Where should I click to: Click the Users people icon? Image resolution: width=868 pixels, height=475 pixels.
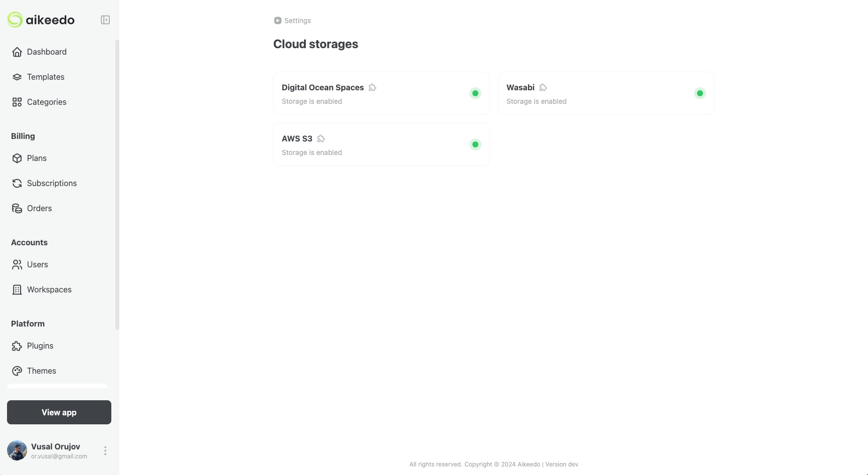[17, 264]
